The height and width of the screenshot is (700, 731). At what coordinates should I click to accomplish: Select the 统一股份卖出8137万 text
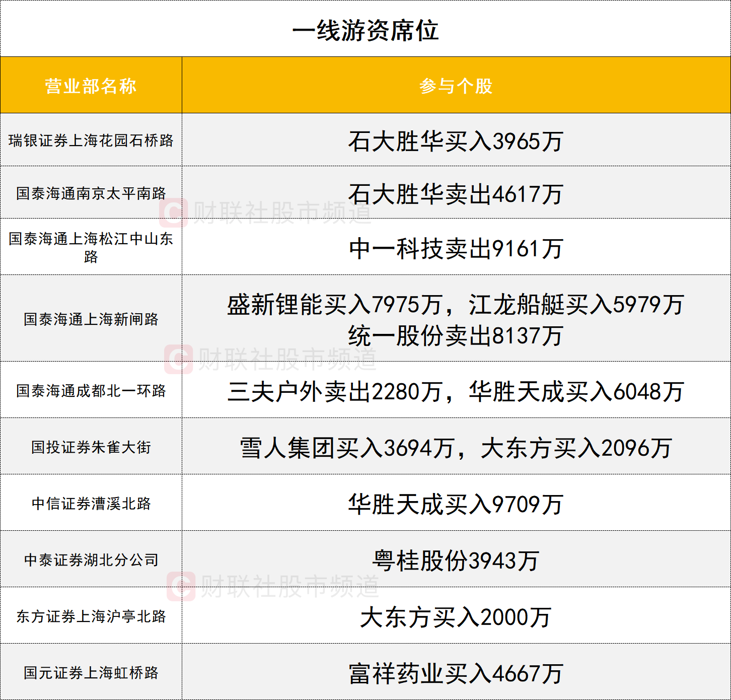(x=456, y=336)
